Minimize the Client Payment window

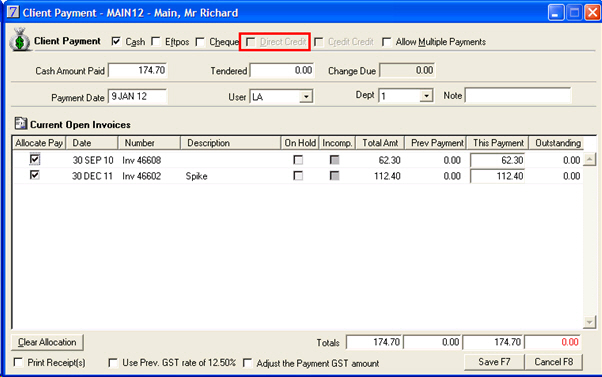tap(556, 13)
